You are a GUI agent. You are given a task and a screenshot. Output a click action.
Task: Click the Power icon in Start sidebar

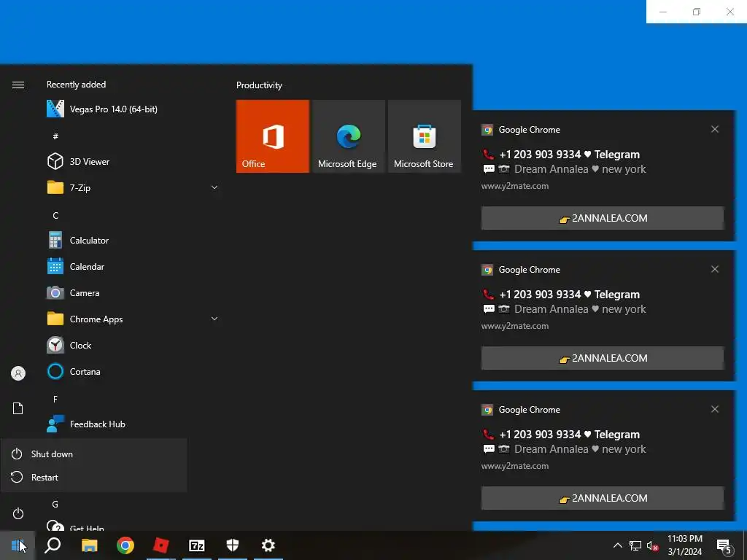pyautogui.click(x=18, y=513)
